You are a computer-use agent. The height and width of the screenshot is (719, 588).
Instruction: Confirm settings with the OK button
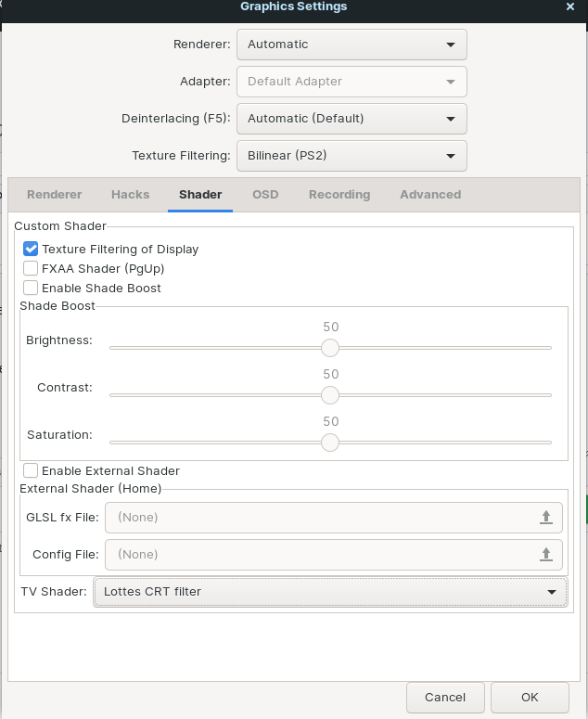click(x=530, y=698)
